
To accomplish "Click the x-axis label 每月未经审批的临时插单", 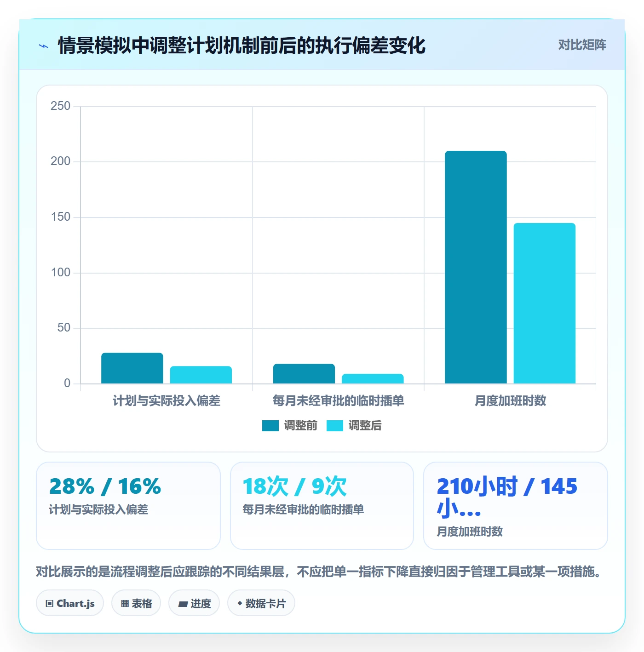I will [338, 401].
